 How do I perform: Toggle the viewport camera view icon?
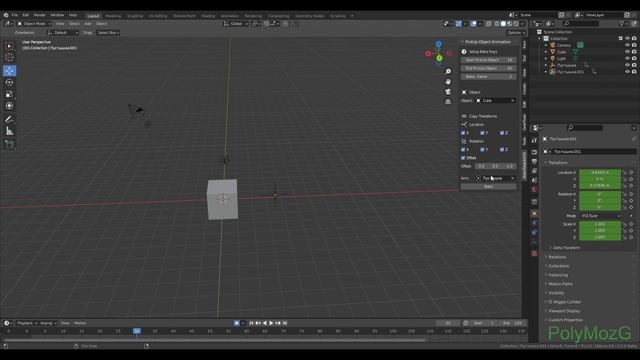click(x=448, y=91)
